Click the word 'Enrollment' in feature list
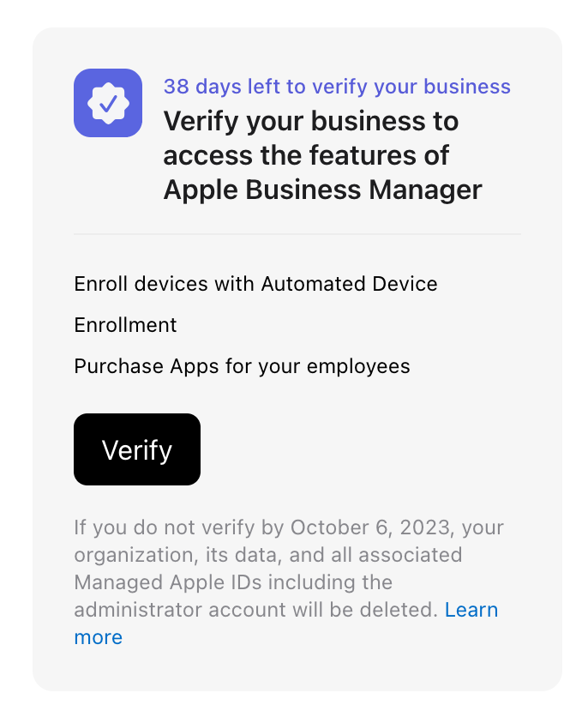Viewport: 588px width, 717px height. pos(125,325)
